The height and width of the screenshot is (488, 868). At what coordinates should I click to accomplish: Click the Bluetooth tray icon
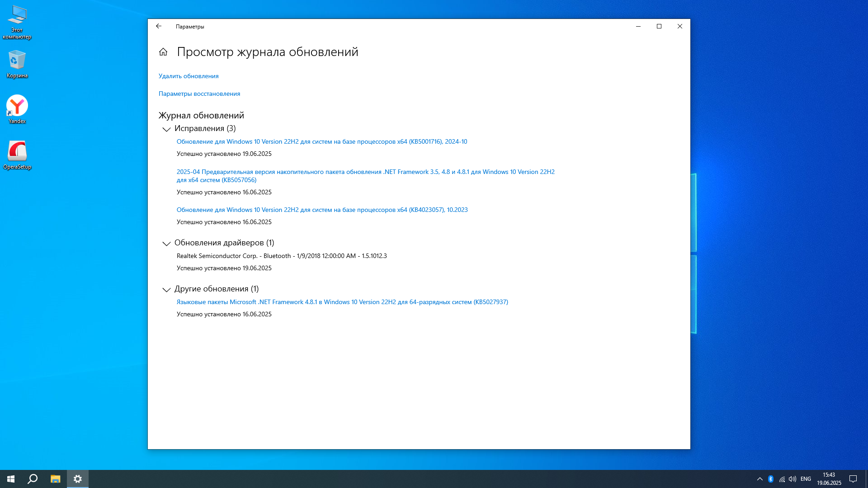771,479
